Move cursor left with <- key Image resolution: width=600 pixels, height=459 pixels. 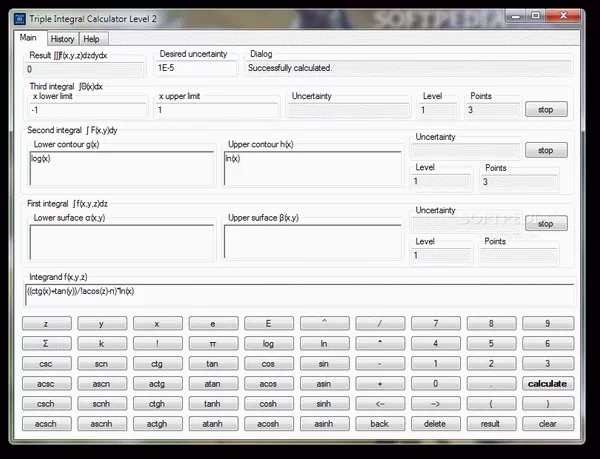[x=380, y=404]
